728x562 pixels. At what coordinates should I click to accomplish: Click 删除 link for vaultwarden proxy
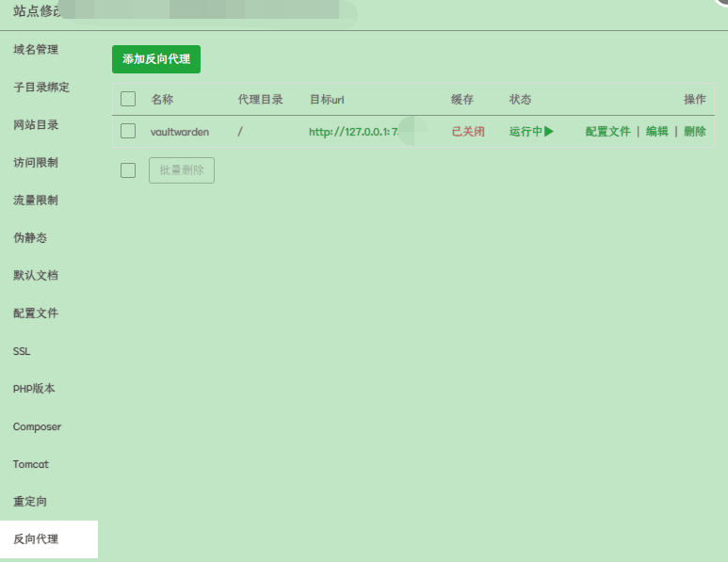point(695,132)
